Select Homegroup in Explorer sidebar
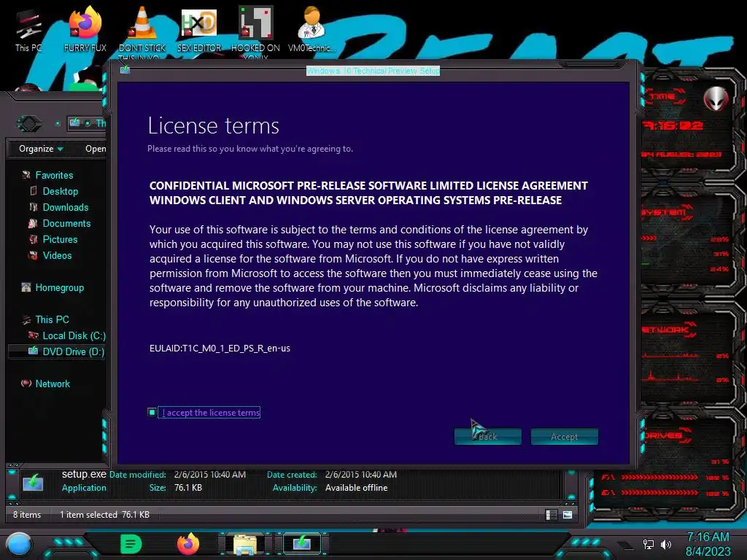The height and width of the screenshot is (560, 747). [60, 287]
